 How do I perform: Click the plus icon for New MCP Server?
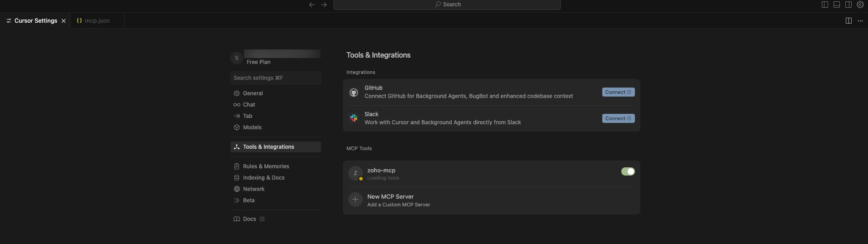[355, 200]
